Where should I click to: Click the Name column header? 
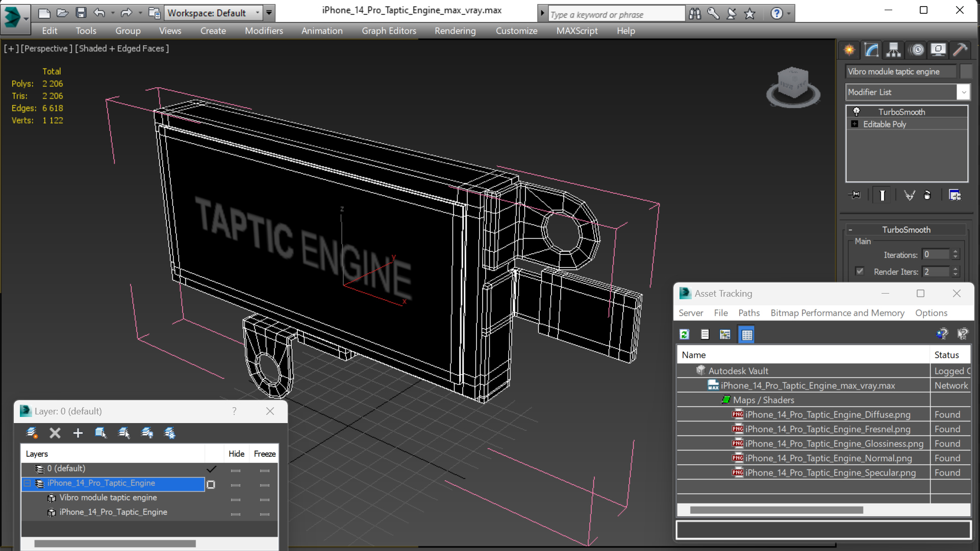tap(803, 355)
